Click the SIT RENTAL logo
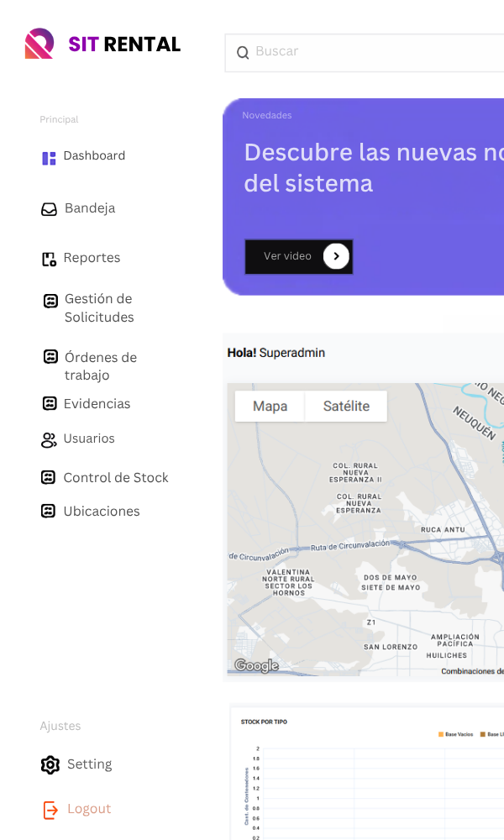The width and height of the screenshot is (504, 840). (101, 44)
